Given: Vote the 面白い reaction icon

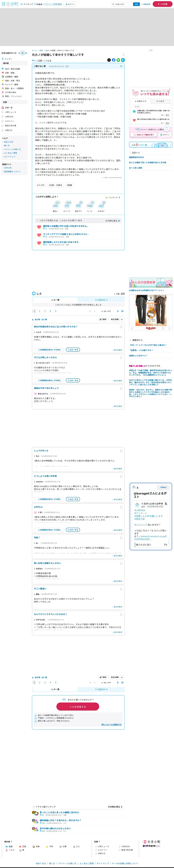Looking at the screenshot, I should click(55, 206).
